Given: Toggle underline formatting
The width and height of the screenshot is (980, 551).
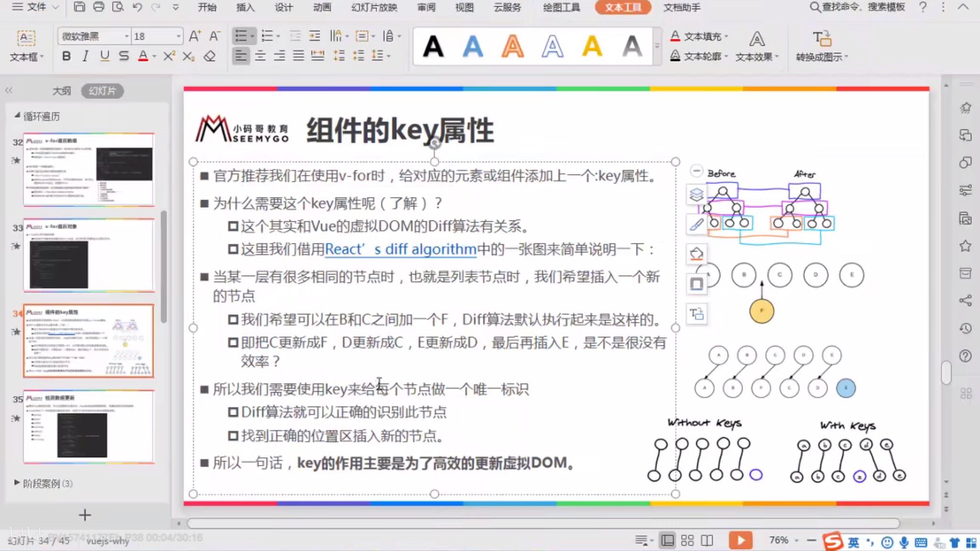Looking at the screenshot, I should point(104,56).
